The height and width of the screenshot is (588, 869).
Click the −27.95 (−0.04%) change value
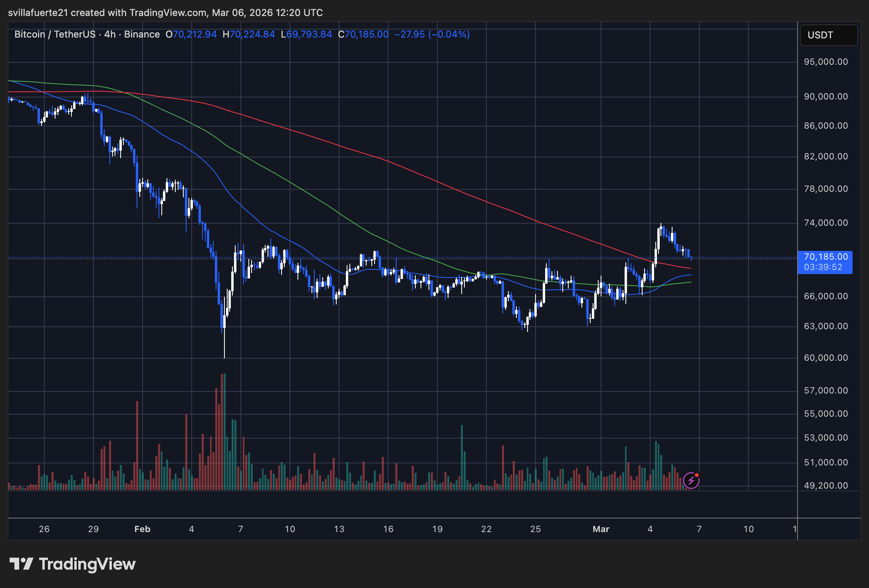432,34
